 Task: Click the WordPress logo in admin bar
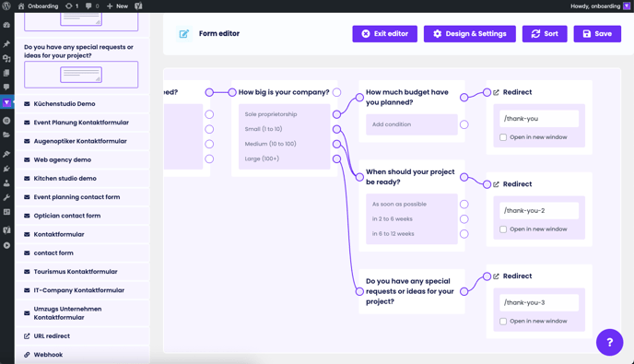[x=6, y=6]
